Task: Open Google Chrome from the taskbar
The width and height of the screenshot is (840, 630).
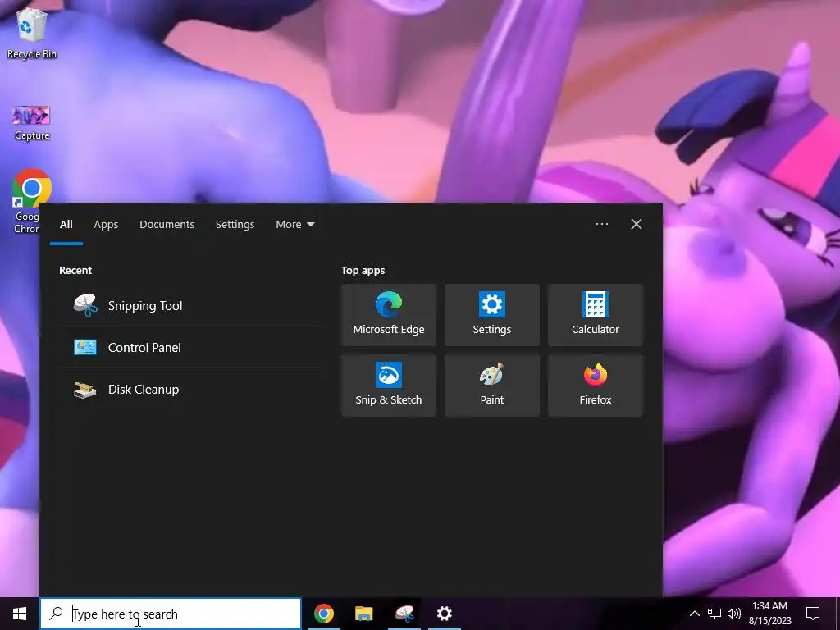Action: coord(323,614)
